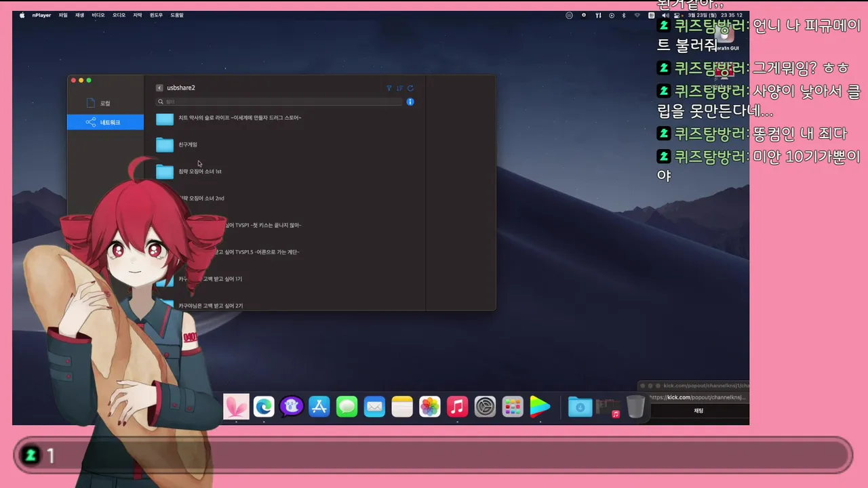
Task: Open the filter funnel icon in nPlayer
Action: click(389, 88)
